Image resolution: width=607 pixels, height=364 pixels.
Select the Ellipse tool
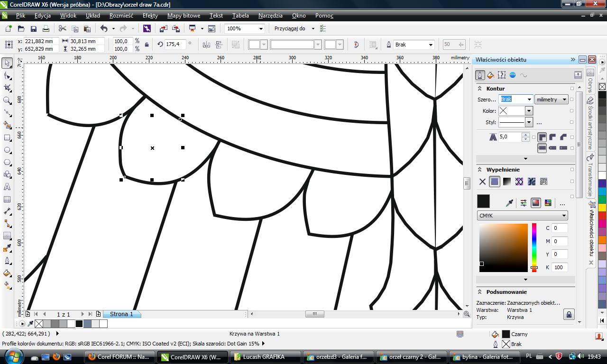(x=7, y=150)
